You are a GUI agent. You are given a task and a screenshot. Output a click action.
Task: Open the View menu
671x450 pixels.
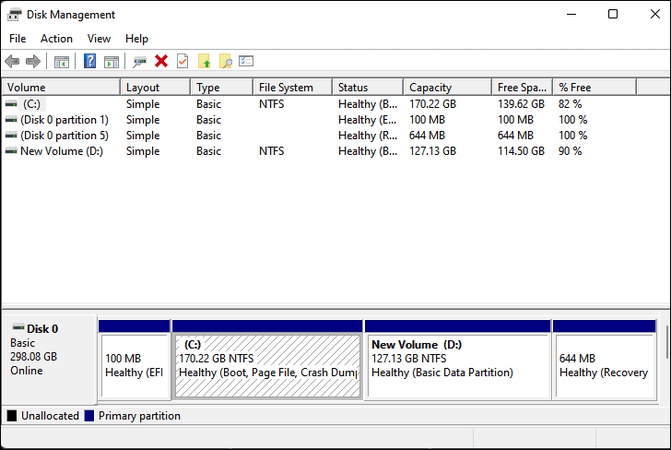99,38
